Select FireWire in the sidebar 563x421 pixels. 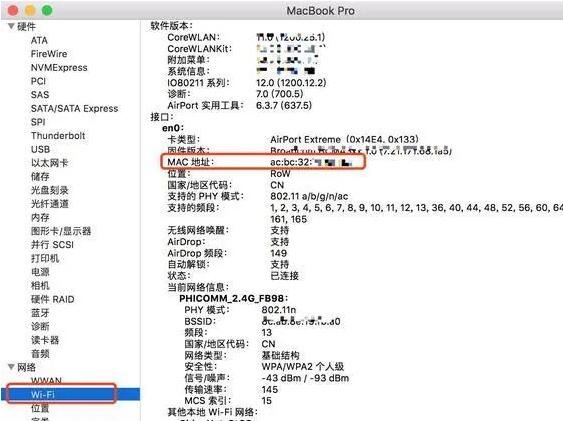pos(49,54)
